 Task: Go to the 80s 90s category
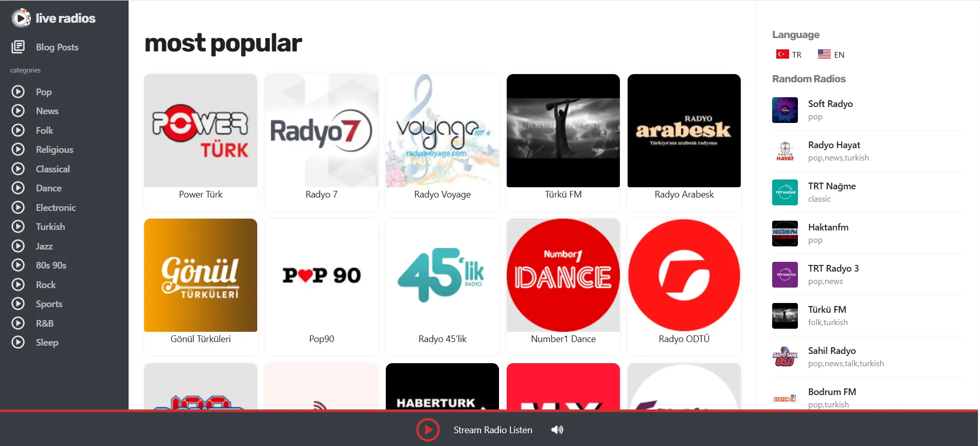coord(51,265)
